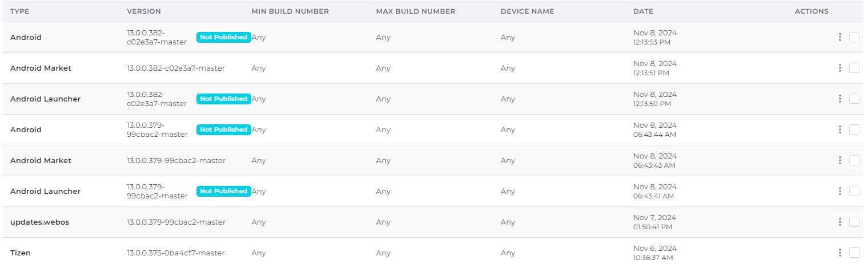The width and height of the screenshot is (868, 264).
Task: Sort by the TYPE column header
Action: (19, 11)
